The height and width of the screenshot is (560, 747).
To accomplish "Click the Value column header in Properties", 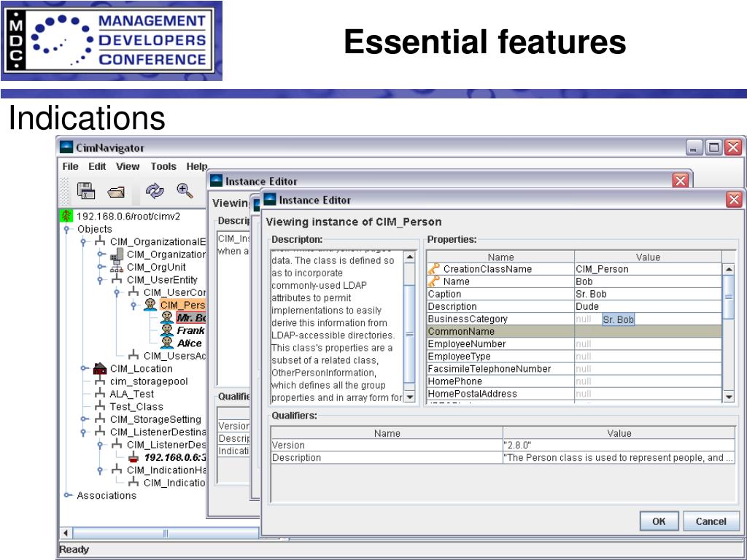I will pos(648,257).
